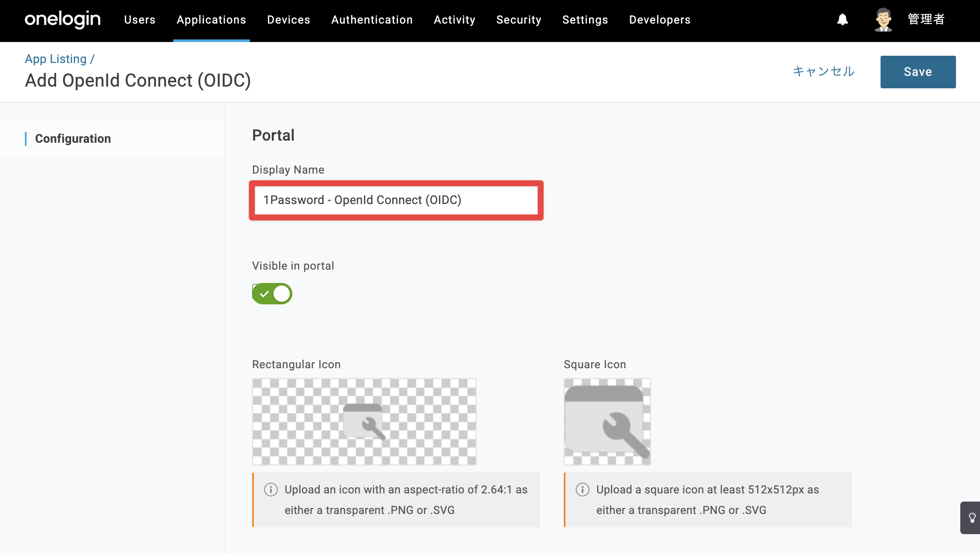The width and height of the screenshot is (980, 553).
Task: Click the Display Name label
Action: tap(288, 170)
